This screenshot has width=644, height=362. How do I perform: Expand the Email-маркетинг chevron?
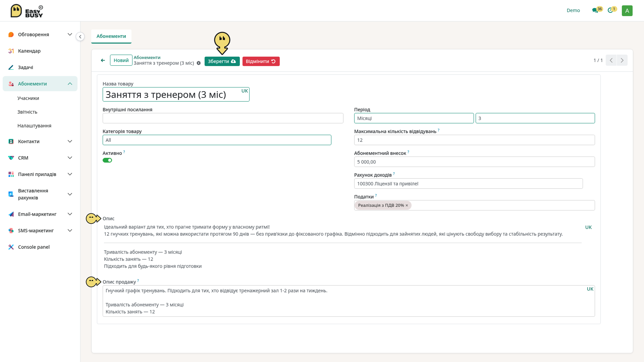pyautogui.click(x=70, y=214)
